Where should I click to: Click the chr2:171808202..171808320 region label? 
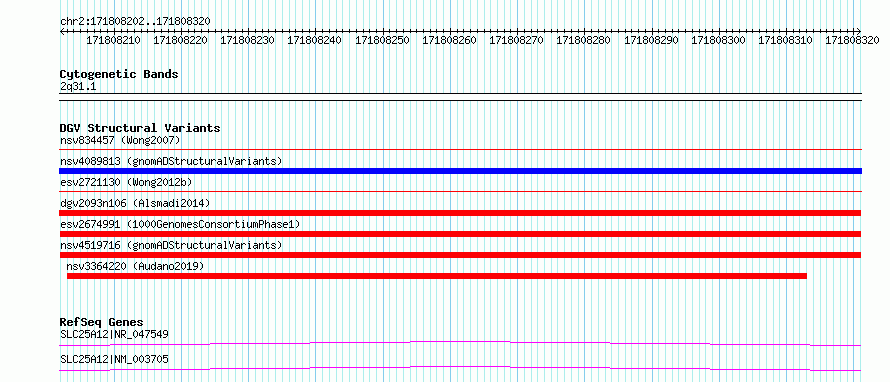(x=135, y=21)
